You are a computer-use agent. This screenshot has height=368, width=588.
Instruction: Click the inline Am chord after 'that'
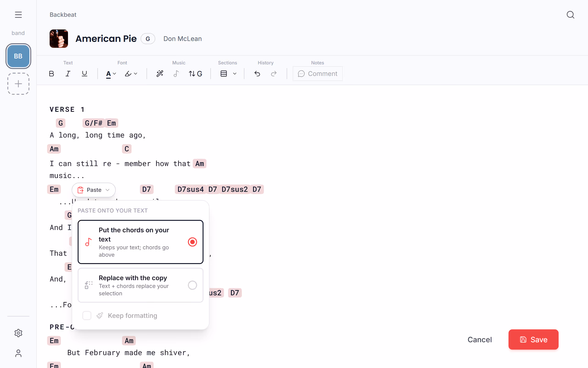tap(200, 164)
